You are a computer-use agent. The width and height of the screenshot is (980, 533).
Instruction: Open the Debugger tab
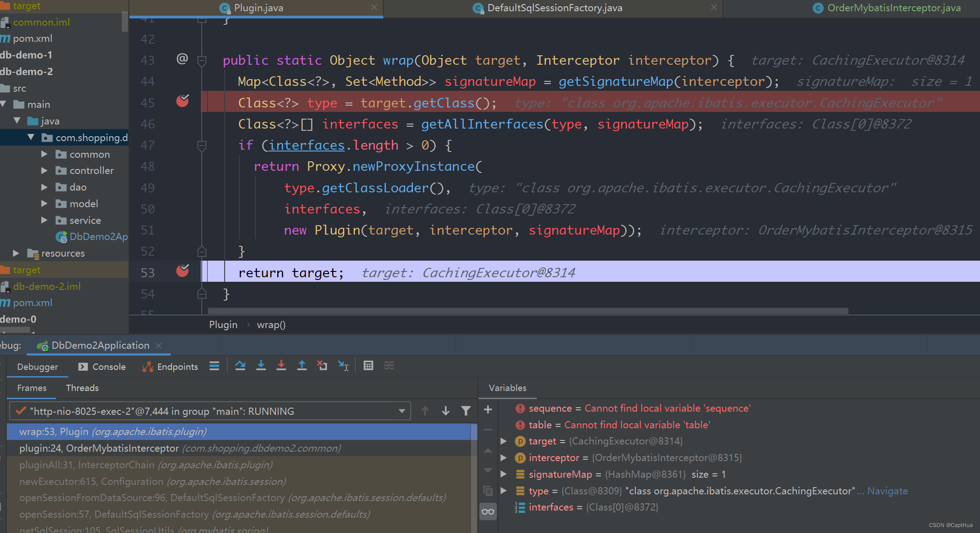click(37, 367)
